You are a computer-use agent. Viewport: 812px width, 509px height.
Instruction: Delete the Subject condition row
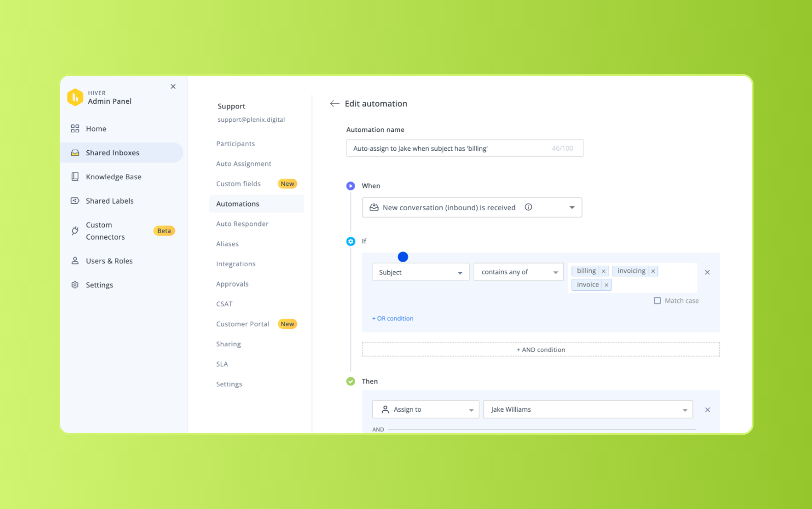(707, 272)
